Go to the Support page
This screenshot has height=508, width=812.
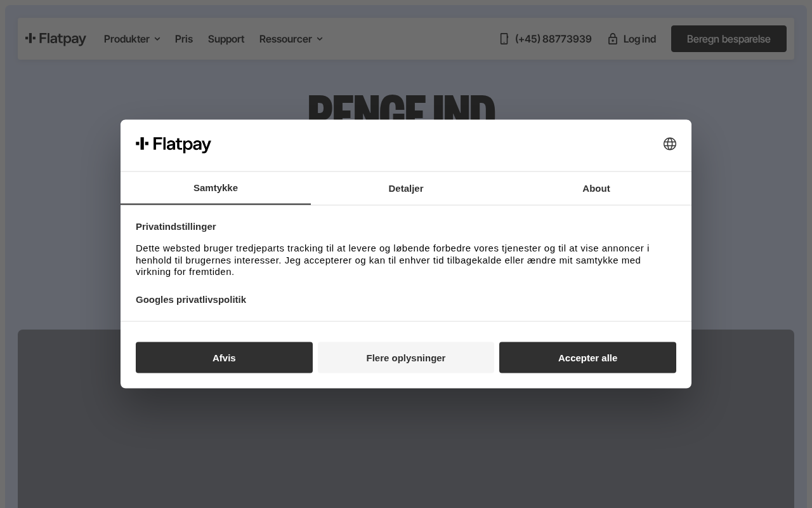tap(226, 39)
